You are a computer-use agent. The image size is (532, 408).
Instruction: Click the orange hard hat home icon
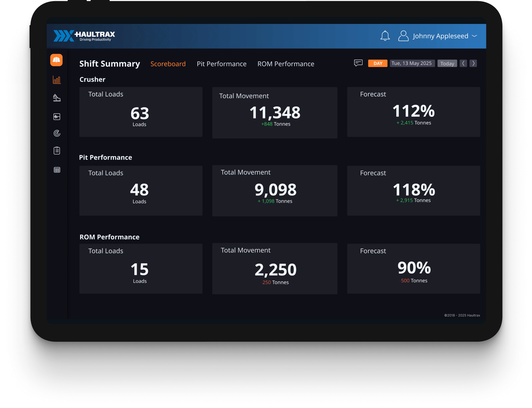tap(57, 60)
